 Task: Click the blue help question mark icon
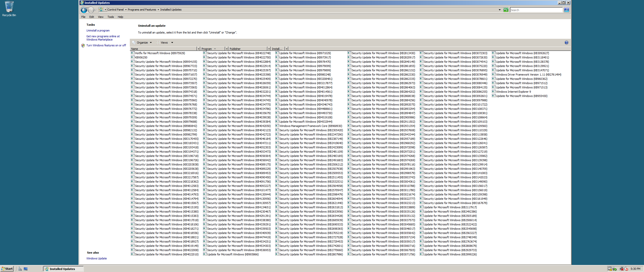(x=567, y=43)
